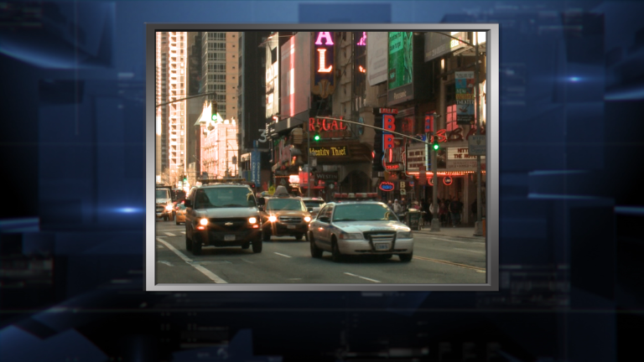Click the red "REGAL" sign text
The height and width of the screenshot is (362, 644).
[x=327, y=124]
